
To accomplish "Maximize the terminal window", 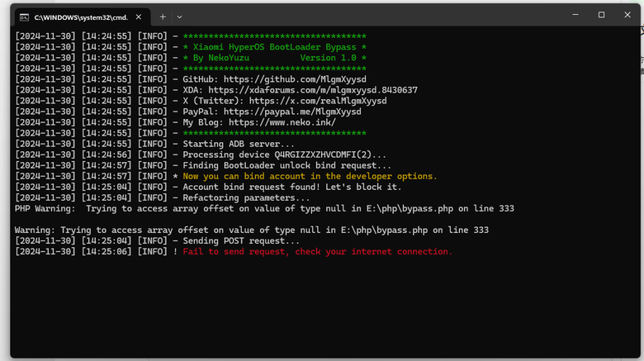I will [x=601, y=15].
